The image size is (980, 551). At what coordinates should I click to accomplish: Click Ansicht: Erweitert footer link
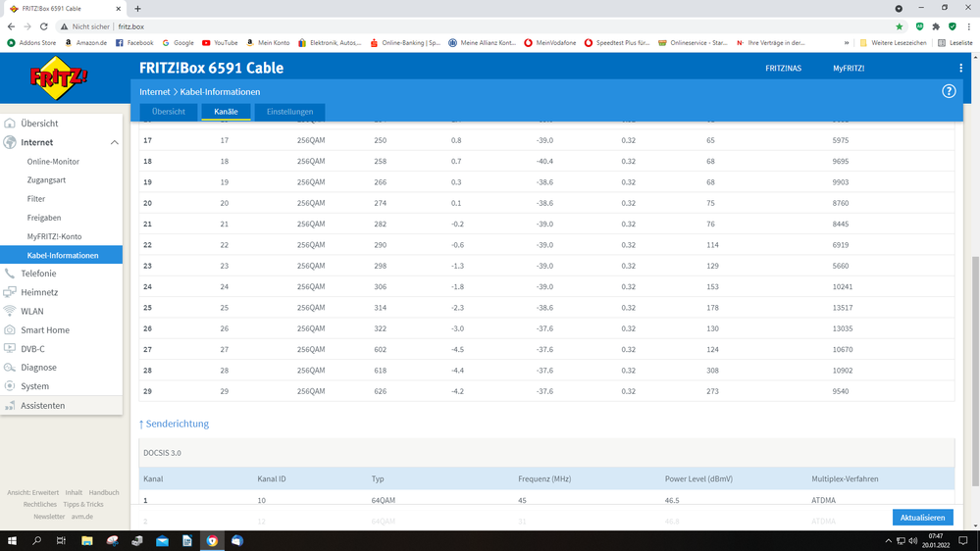(32, 492)
